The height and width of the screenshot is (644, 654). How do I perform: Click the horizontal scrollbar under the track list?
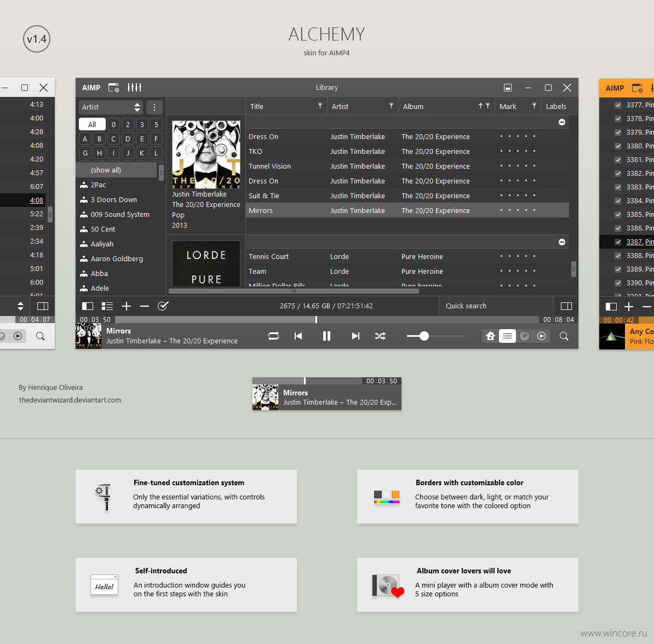pyautogui.click(x=294, y=291)
